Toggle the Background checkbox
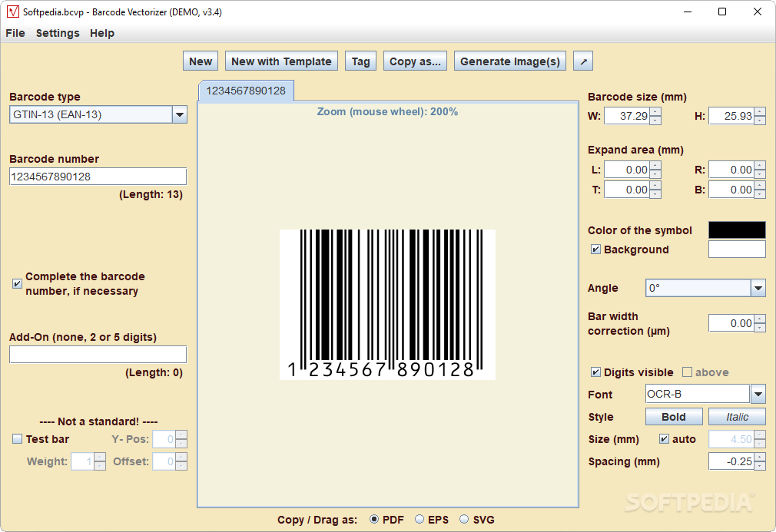 click(x=596, y=249)
